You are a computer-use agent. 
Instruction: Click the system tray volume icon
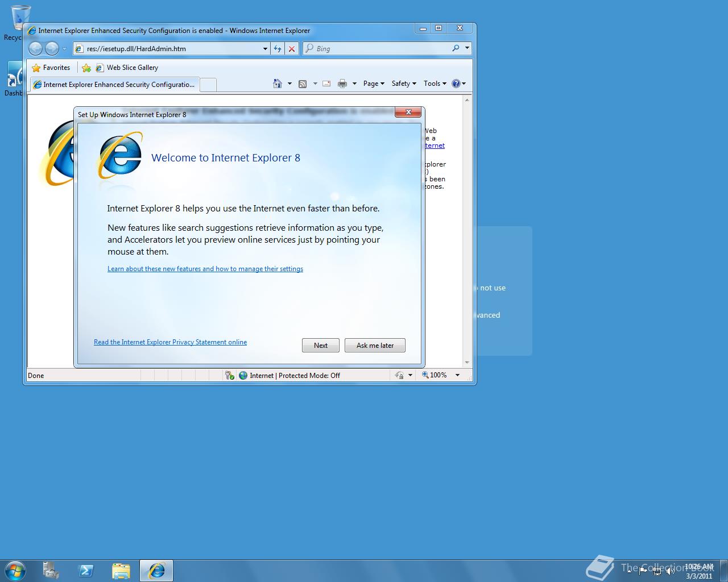(x=671, y=571)
